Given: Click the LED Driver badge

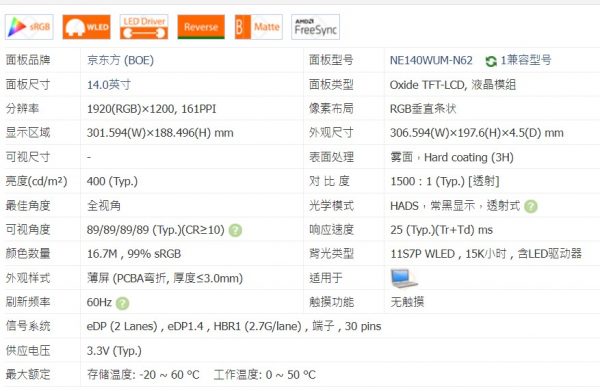Looking at the screenshot, I should pyautogui.click(x=144, y=27).
